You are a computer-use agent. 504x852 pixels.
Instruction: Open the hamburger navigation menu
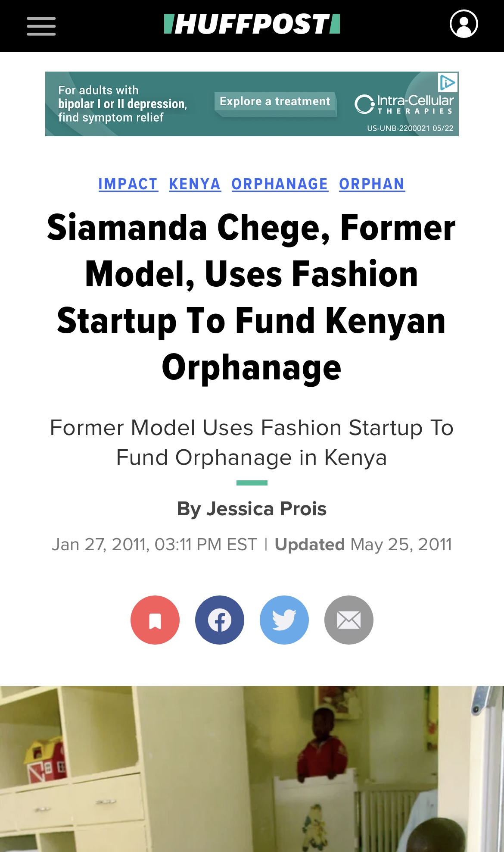[41, 26]
